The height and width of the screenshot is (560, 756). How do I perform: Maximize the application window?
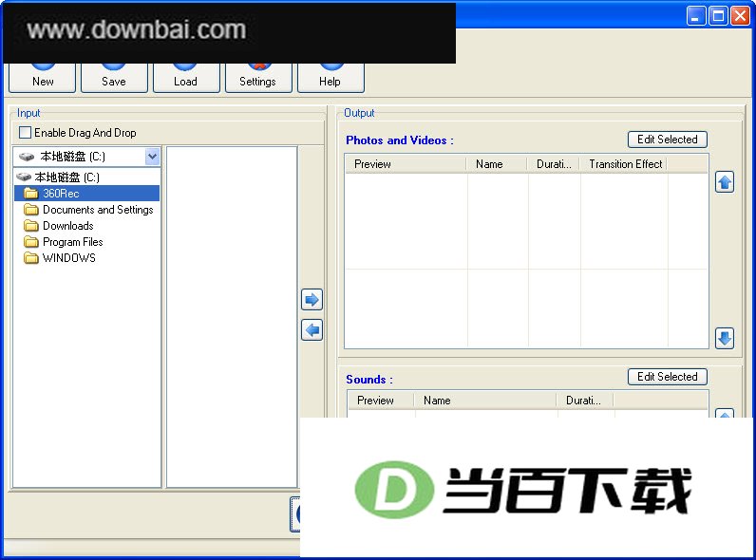pos(718,16)
